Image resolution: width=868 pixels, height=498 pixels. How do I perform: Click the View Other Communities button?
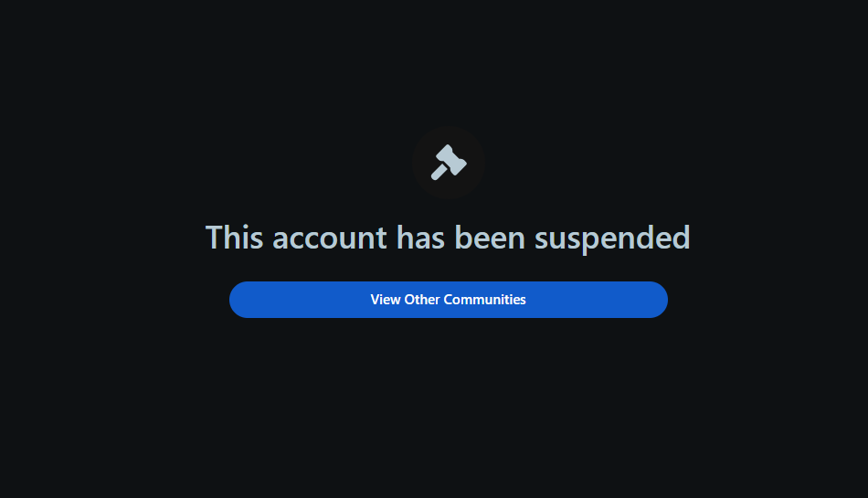point(449,300)
